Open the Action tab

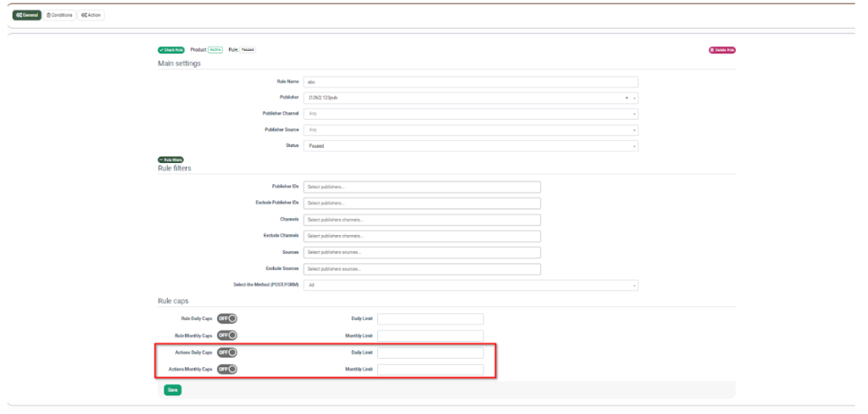tap(91, 15)
